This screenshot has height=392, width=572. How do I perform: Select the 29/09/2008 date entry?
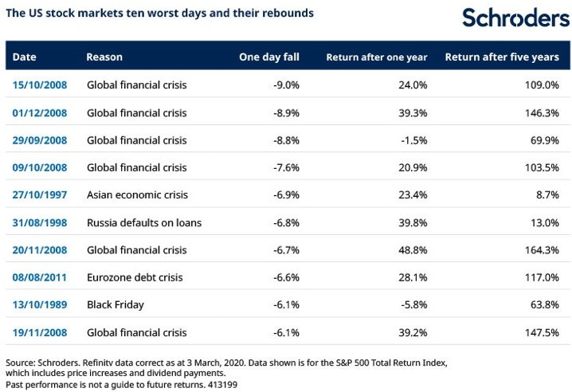coord(40,140)
